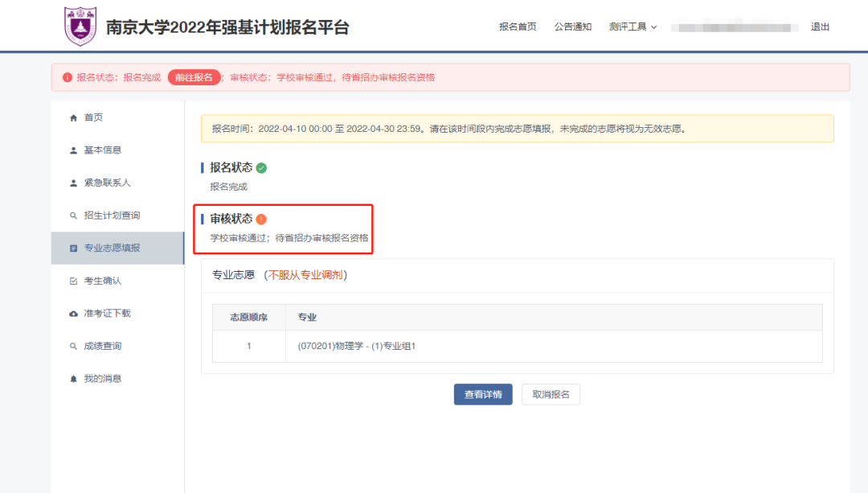Click the text 学校审核通过；待省招办审核报名资格 under 审核状态
Screen dimensions: 868x493
coord(289,238)
